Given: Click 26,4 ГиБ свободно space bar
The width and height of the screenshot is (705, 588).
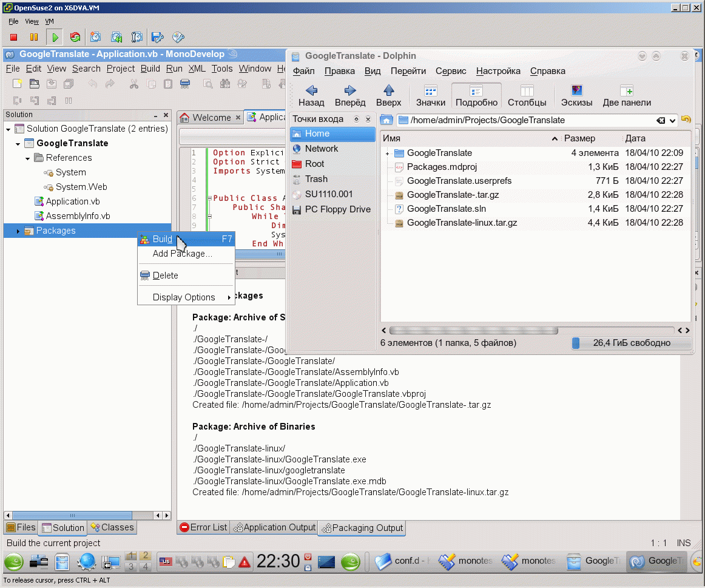Looking at the screenshot, I should 631,343.
